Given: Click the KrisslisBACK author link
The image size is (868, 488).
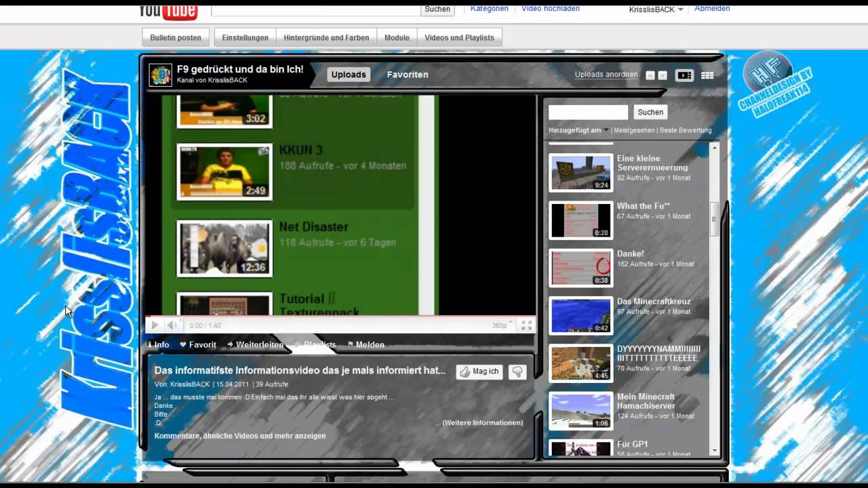Looking at the screenshot, I should [x=190, y=384].
